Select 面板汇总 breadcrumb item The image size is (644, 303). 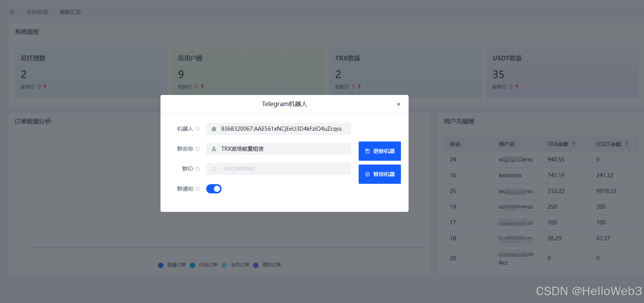click(70, 12)
